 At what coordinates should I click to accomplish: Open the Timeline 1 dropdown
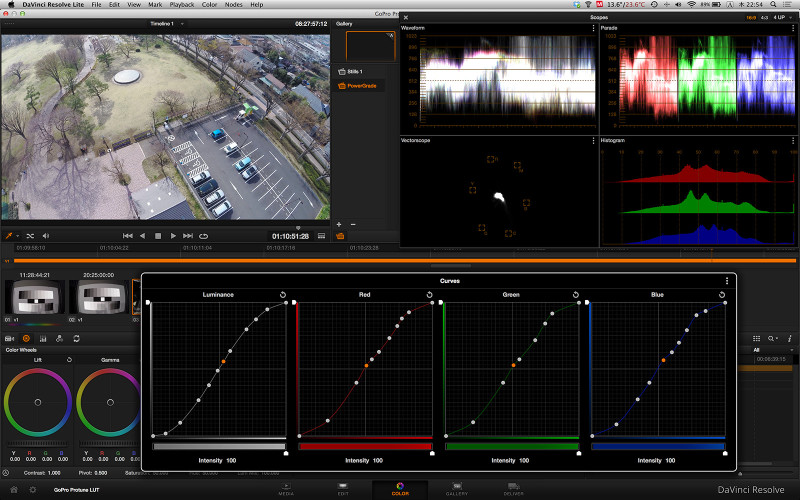pos(164,22)
